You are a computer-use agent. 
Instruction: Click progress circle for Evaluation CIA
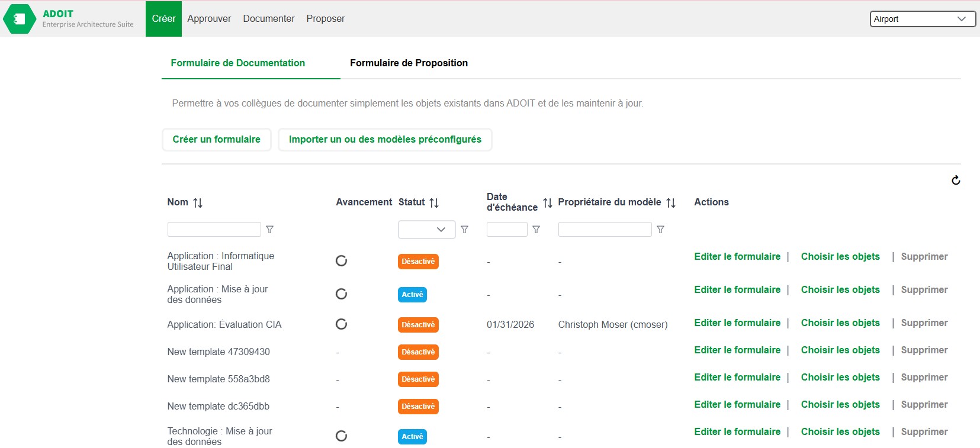point(341,324)
